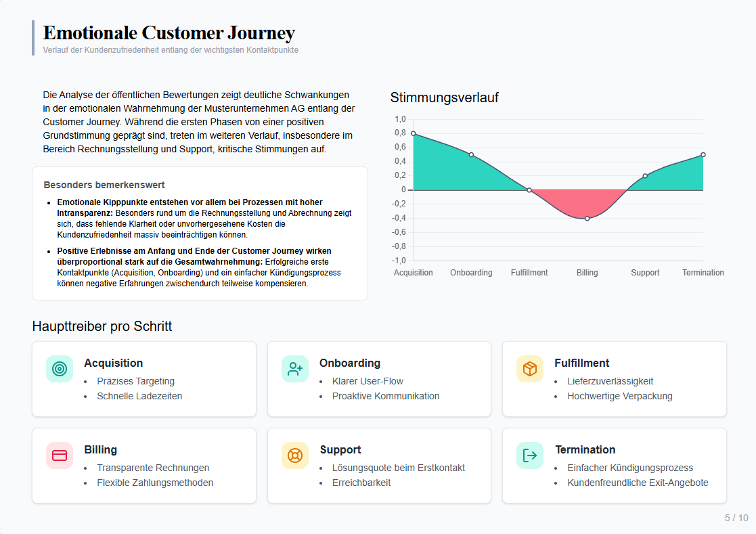Select the Termination card heading
Screen dimensions: 756x534
point(585,450)
